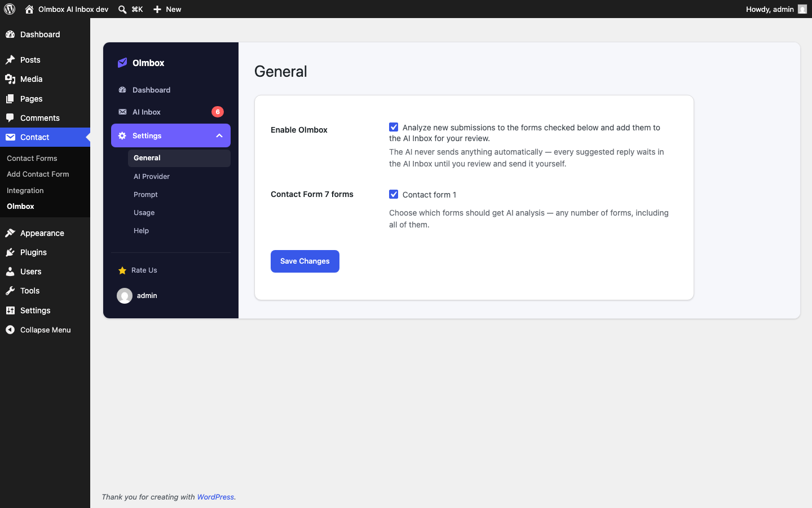This screenshot has height=508, width=812.
Task: Open Olmbox submenu item under Contact
Action: 20,207
